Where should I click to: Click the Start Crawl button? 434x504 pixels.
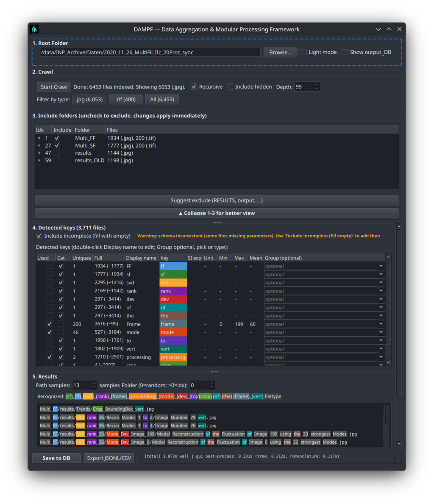point(54,87)
